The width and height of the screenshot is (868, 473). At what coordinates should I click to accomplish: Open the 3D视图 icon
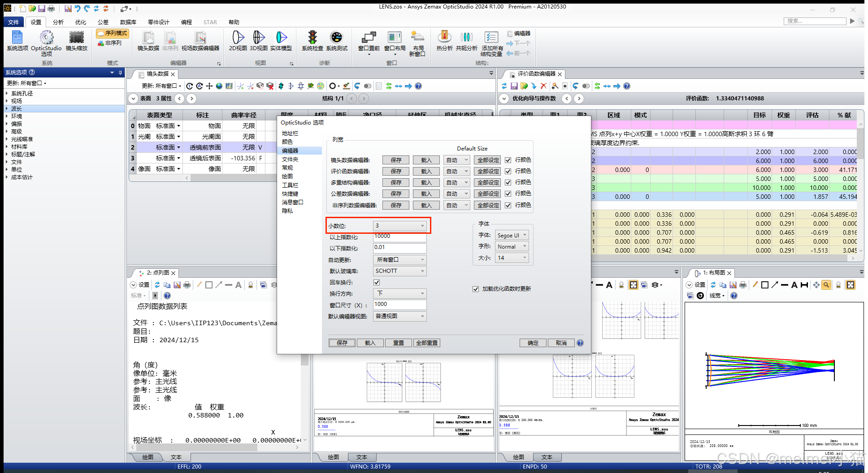tap(259, 41)
